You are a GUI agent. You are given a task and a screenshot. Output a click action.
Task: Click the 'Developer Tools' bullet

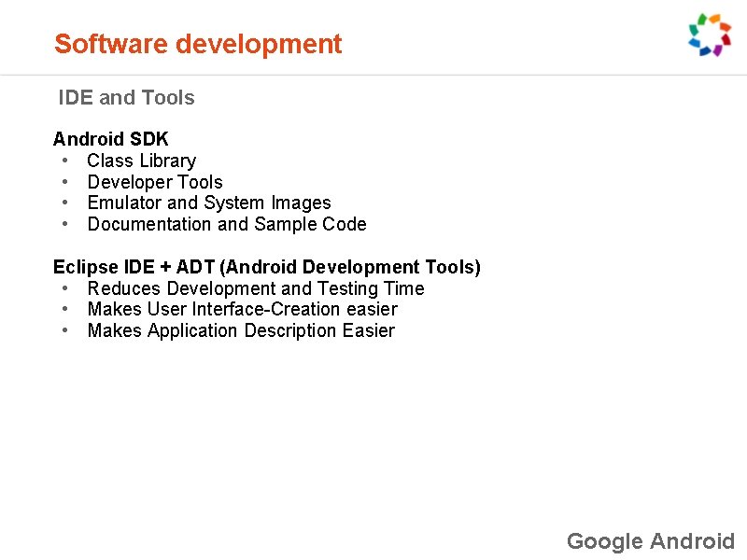155,182
